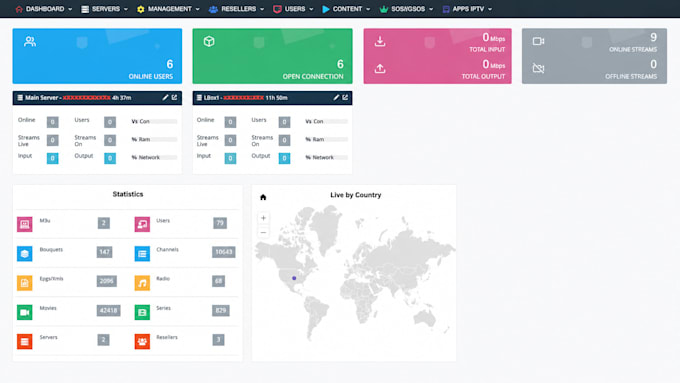Expand the Apps IPTV dropdown arrow

(490, 9)
